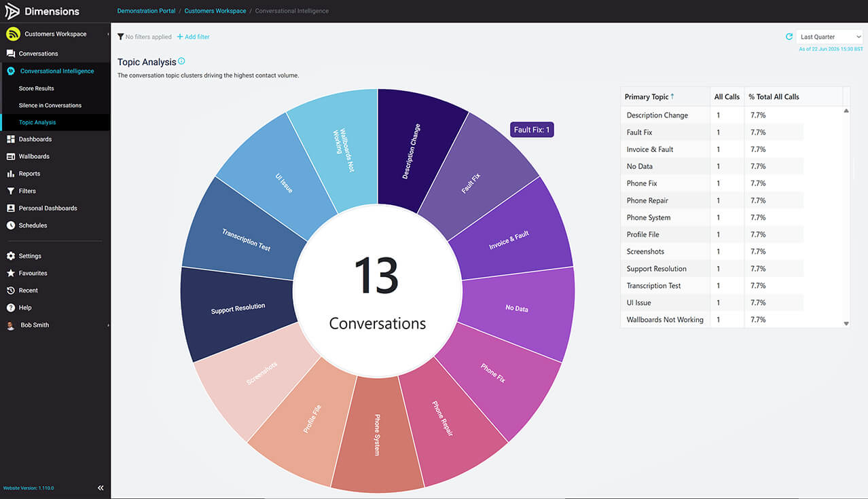868x499 pixels.
Task: Open the Last Quarter date range dropdown
Action: (829, 37)
